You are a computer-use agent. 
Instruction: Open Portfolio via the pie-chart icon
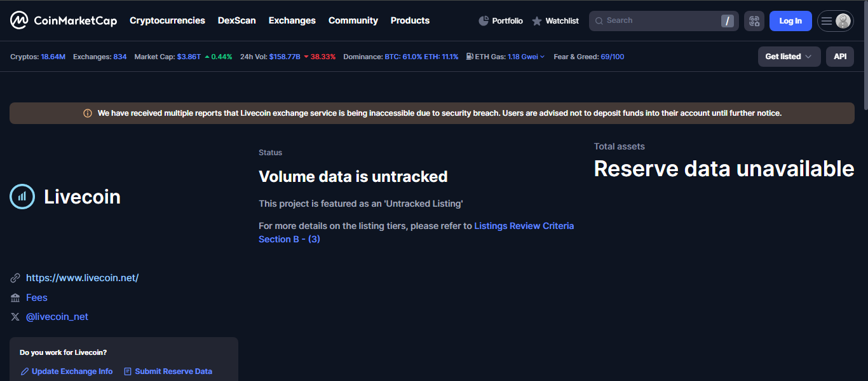482,20
